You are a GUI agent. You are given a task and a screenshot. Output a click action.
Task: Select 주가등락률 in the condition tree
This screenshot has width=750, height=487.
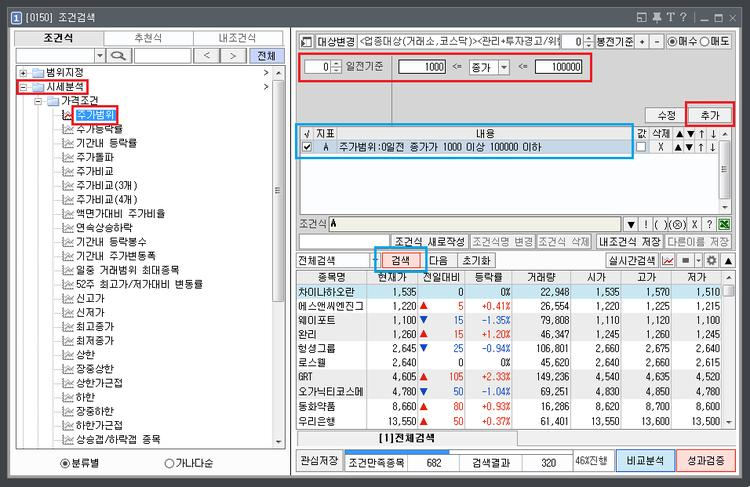click(x=99, y=129)
